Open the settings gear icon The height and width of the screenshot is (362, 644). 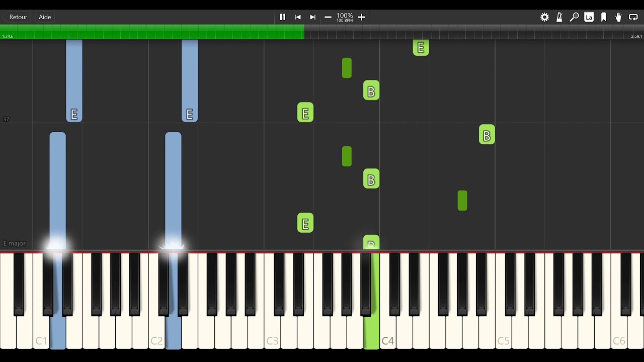pyautogui.click(x=544, y=17)
